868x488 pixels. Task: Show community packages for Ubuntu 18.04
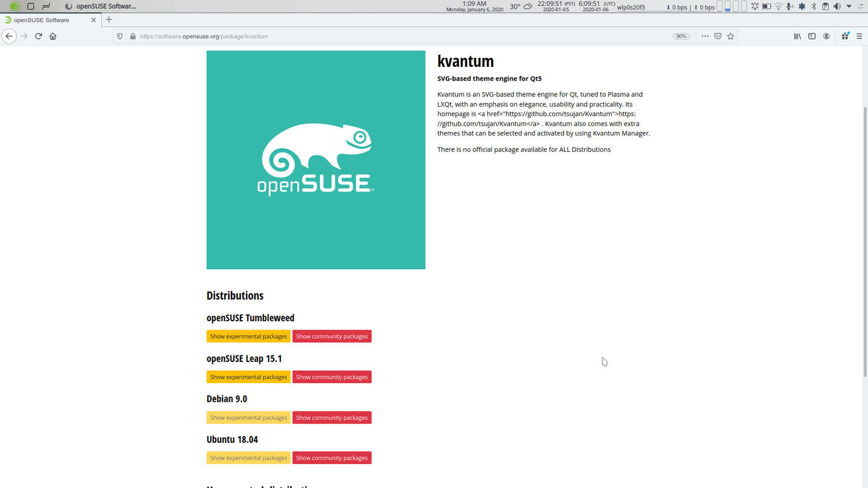(332, 458)
